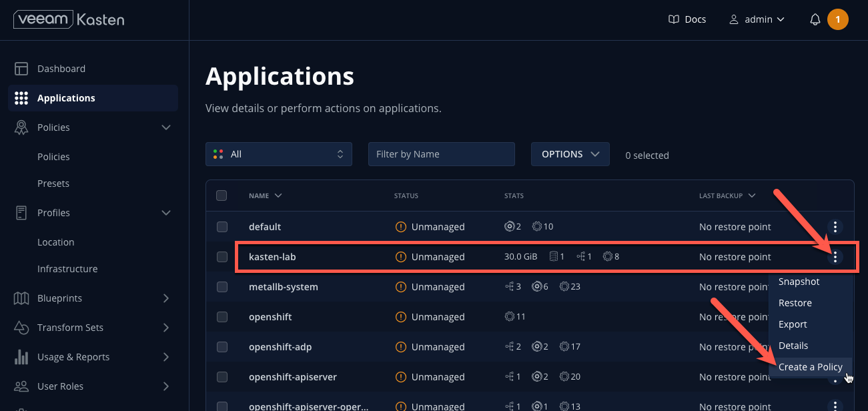Image resolution: width=868 pixels, height=411 pixels.
Task: Open the Docs book icon
Action: 674,19
